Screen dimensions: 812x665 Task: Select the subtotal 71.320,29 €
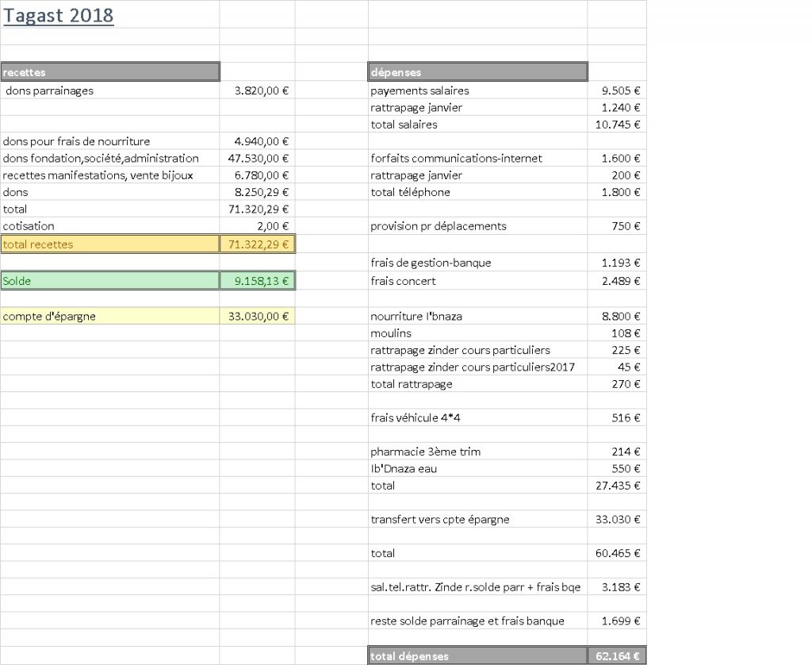(259, 209)
